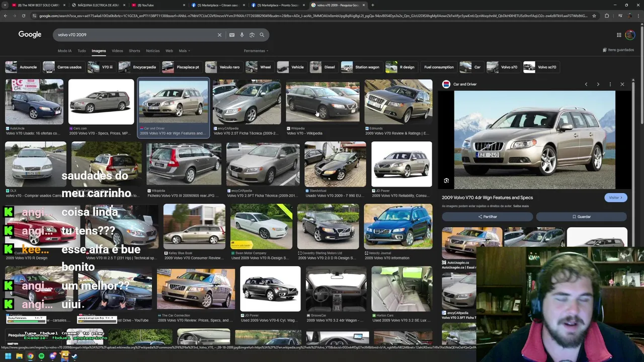Screen dimensions: 644x362
Task: Go to the Google logo homepage
Action: [30, 35]
